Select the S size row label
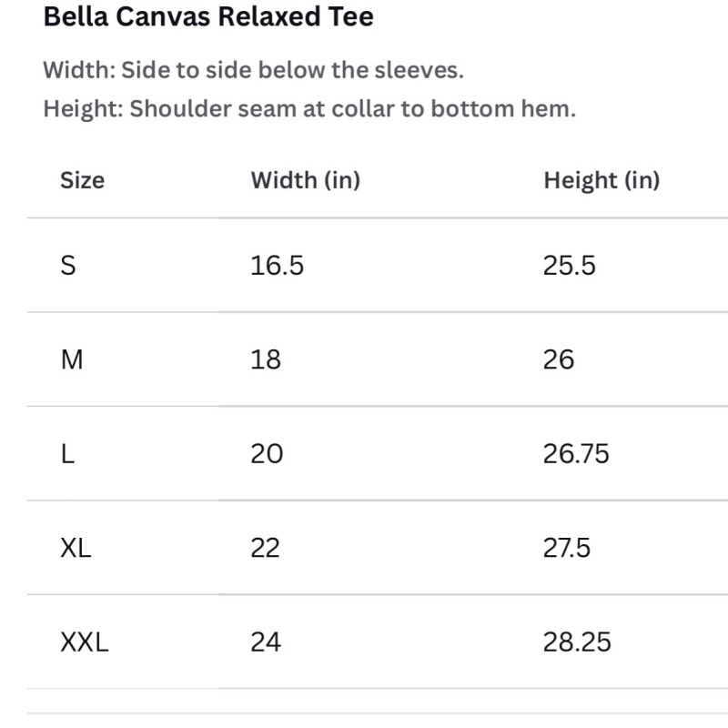 [x=67, y=266]
